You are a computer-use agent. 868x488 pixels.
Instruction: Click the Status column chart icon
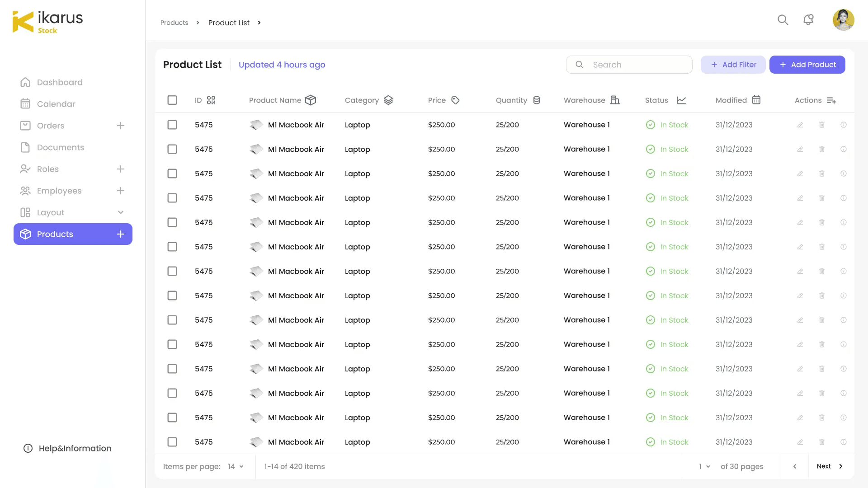click(681, 100)
